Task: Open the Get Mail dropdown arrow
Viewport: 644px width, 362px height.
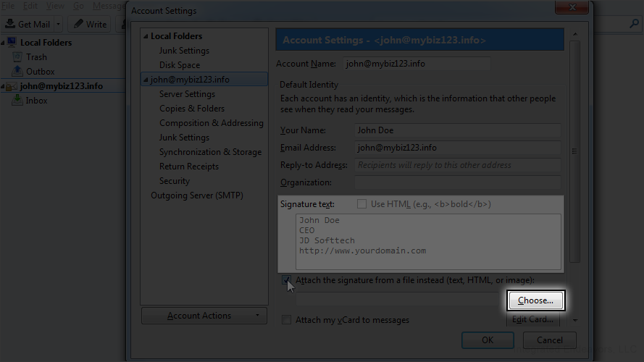Action: coord(59,24)
